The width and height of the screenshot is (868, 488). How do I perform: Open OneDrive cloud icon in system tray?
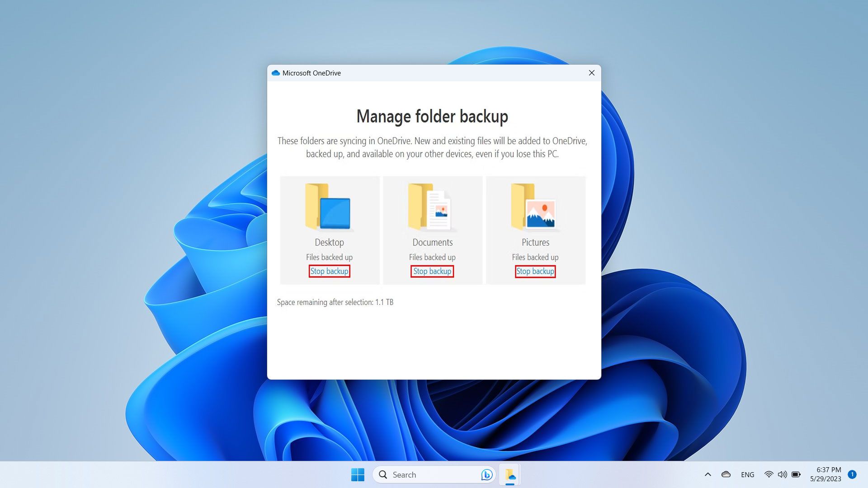[726, 474]
